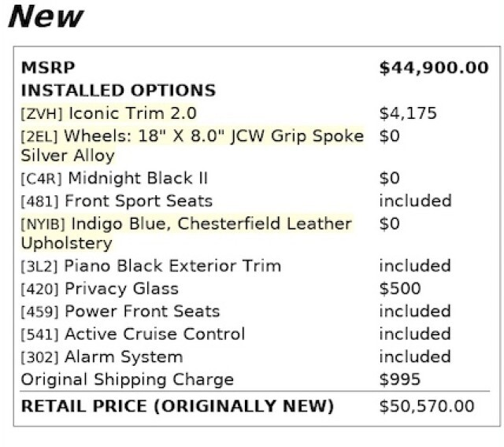Screen dimensions: 504x447
Task: Click the Original Shipping Charge row
Action: pyautogui.click(x=255, y=379)
